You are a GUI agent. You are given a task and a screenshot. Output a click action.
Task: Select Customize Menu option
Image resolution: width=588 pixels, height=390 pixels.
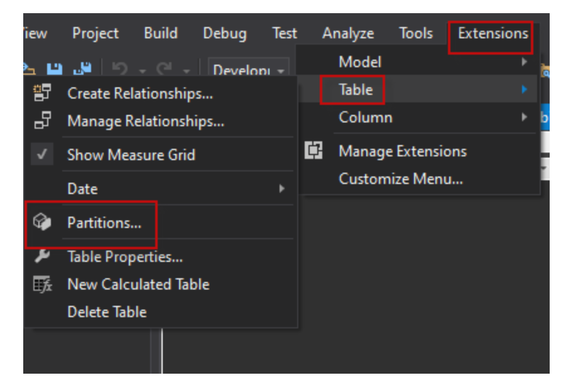coord(400,179)
